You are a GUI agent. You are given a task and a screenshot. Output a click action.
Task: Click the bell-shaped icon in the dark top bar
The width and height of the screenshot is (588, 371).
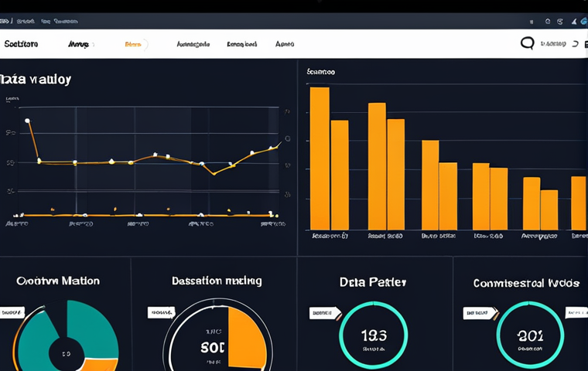(x=574, y=22)
